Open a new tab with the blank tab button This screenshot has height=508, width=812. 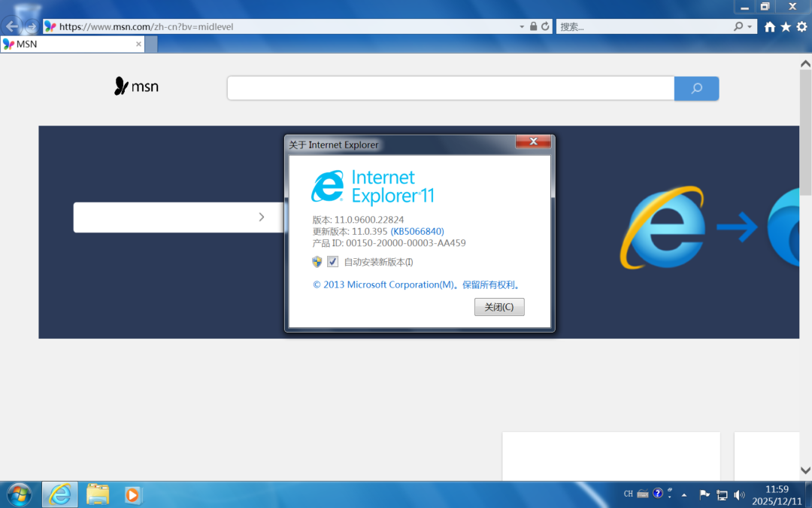(x=151, y=44)
